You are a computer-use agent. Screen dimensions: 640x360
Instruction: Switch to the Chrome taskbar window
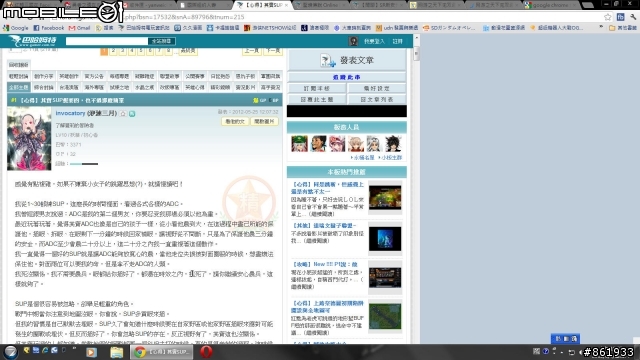click(x=162, y=351)
